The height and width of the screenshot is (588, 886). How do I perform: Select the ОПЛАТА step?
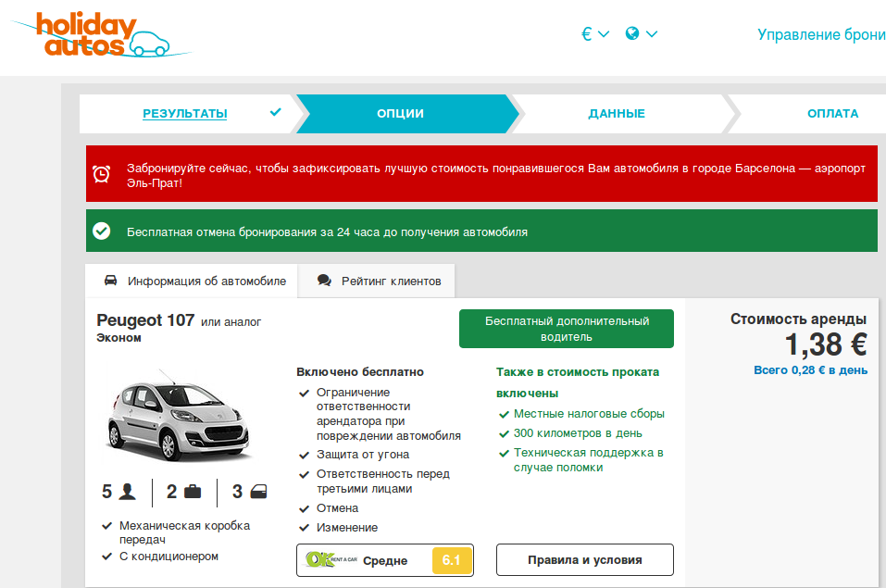(832, 114)
